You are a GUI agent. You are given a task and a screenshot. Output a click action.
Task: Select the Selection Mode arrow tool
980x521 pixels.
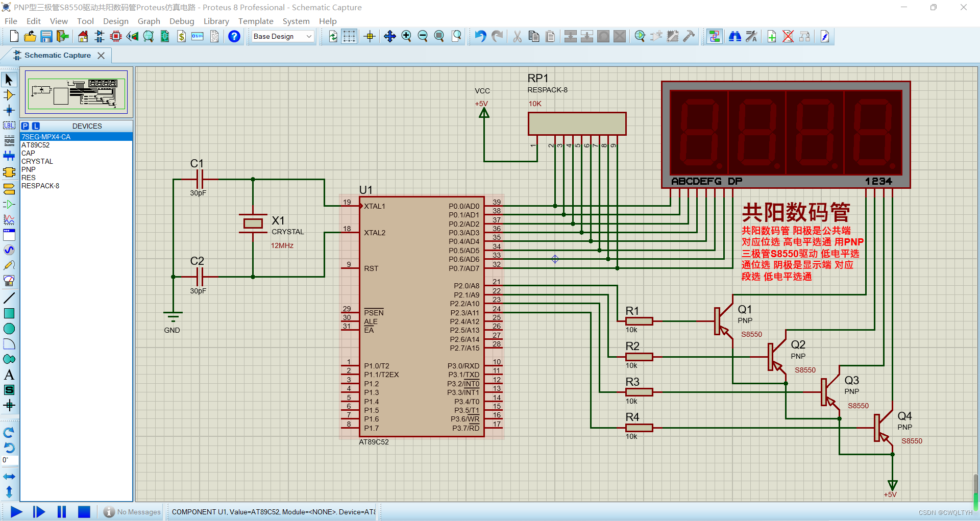9,80
